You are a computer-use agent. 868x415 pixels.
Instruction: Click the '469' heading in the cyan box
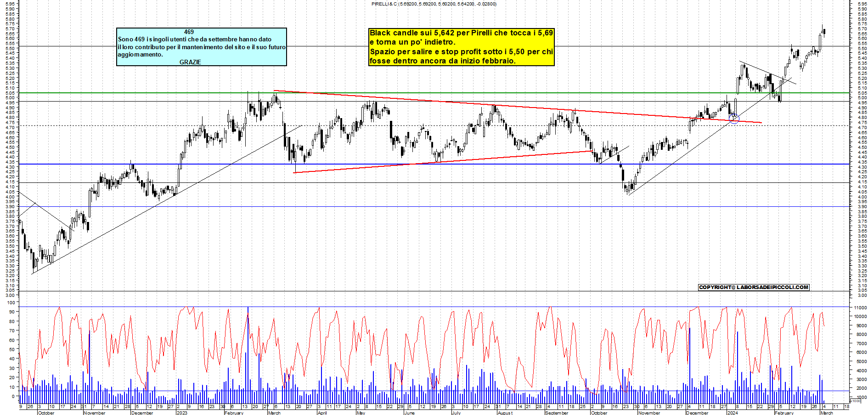tap(189, 32)
